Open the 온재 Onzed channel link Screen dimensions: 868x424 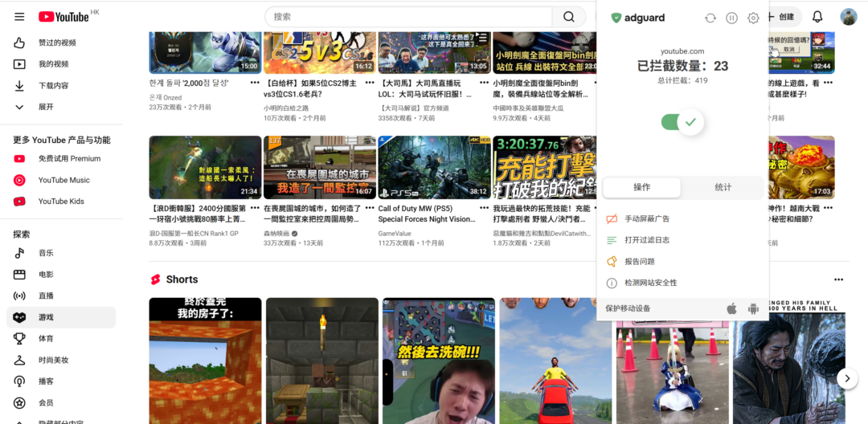[165, 97]
